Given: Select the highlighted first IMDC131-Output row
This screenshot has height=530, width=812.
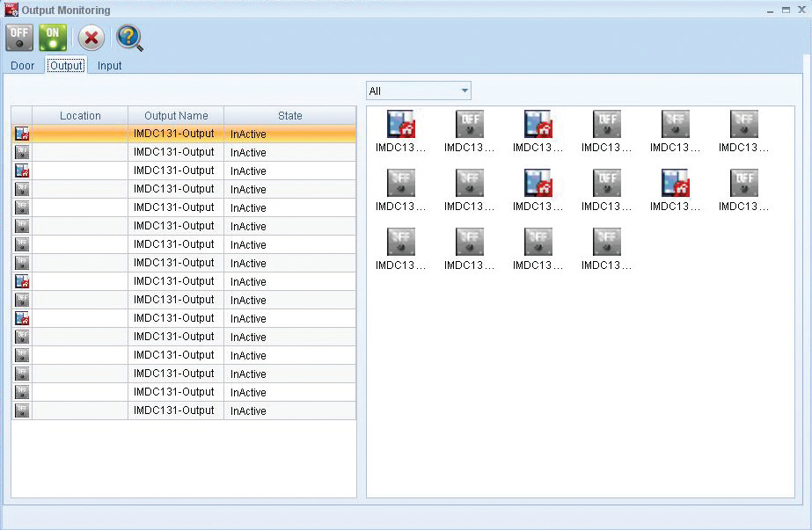Looking at the screenshot, I should point(175,134).
